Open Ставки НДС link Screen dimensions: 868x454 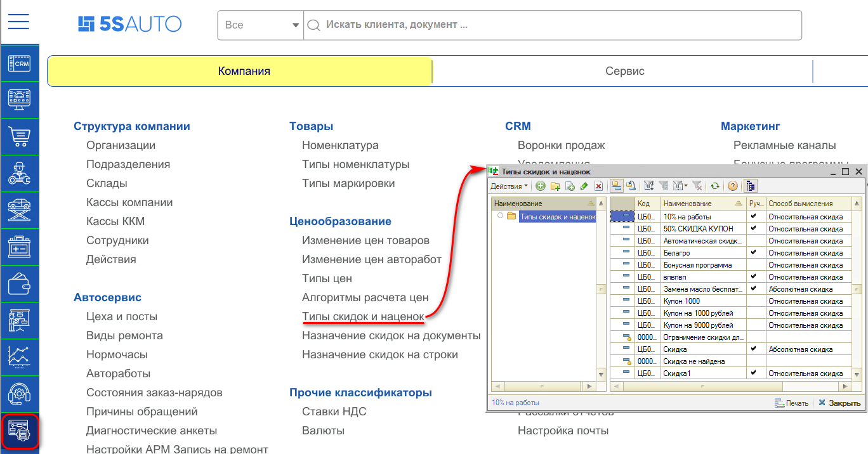(334, 412)
